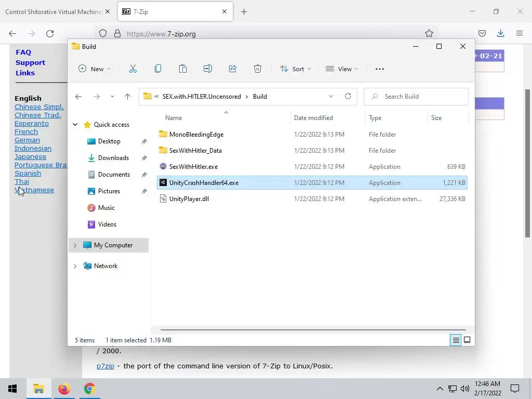The width and height of the screenshot is (532, 399).
Task: Select Japanese language link
Action: pos(30,157)
